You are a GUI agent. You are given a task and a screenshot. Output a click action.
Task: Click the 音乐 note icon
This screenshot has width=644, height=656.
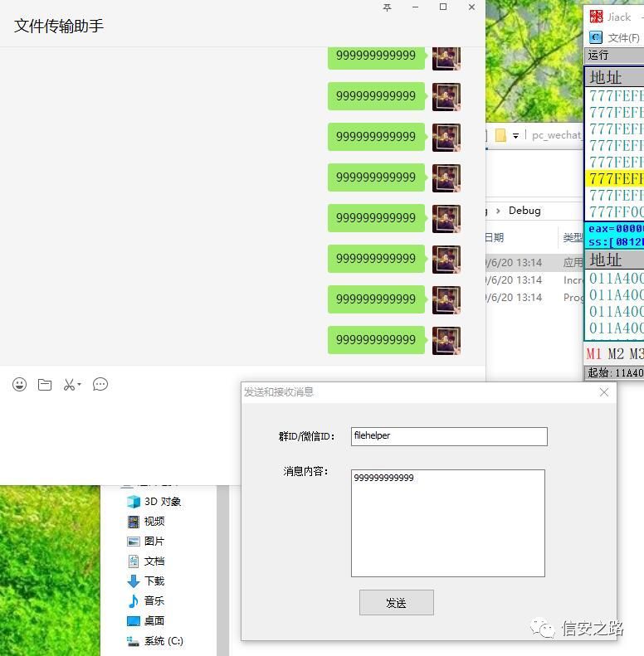click(133, 600)
